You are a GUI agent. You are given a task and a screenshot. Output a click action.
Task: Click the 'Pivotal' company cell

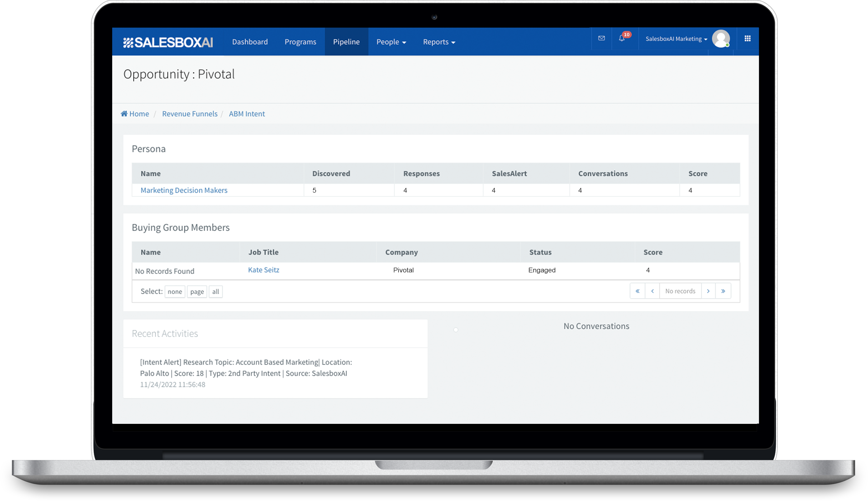pyautogui.click(x=403, y=270)
